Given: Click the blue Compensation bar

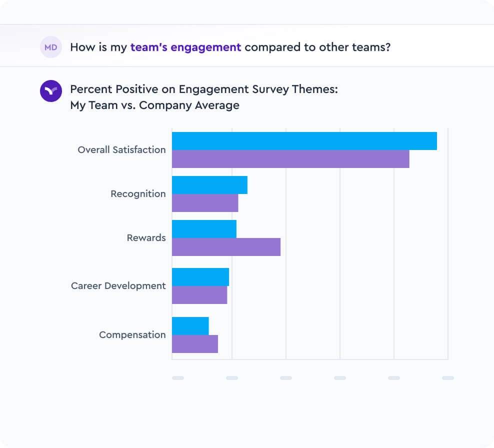Looking at the screenshot, I should pyautogui.click(x=190, y=326).
